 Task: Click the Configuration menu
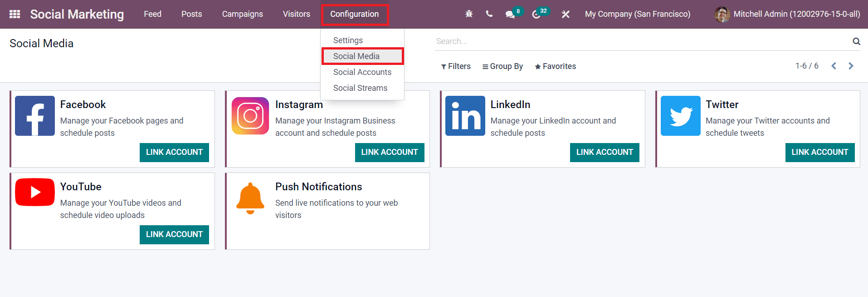click(x=354, y=14)
